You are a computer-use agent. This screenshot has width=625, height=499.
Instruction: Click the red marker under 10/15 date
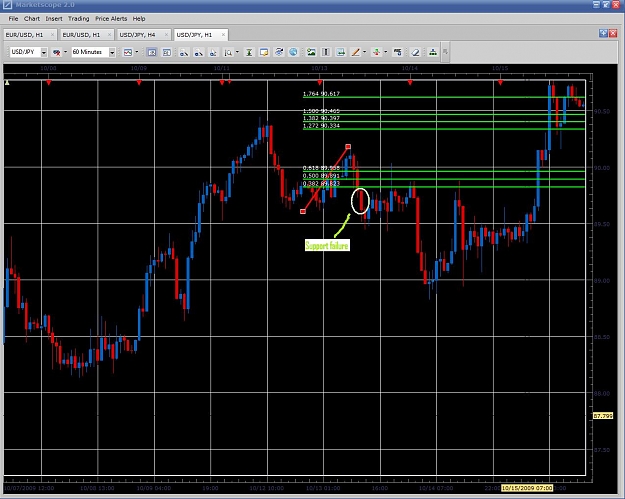pyautogui.click(x=500, y=83)
